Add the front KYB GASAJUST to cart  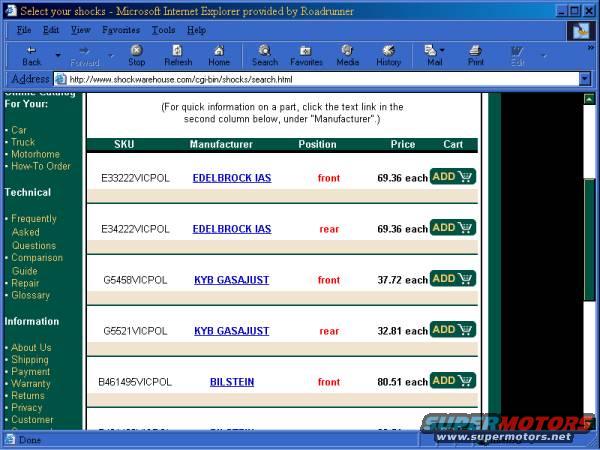point(452,279)
